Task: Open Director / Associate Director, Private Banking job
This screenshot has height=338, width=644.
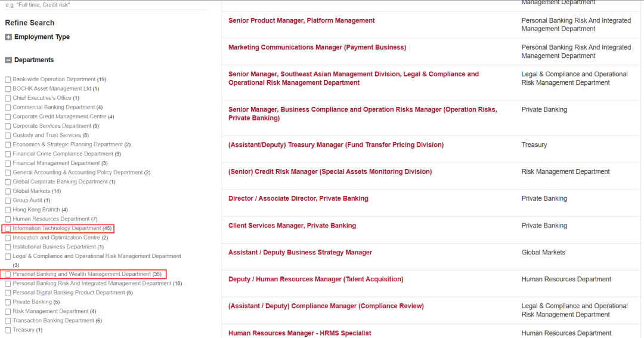Action: coord(298,198)
